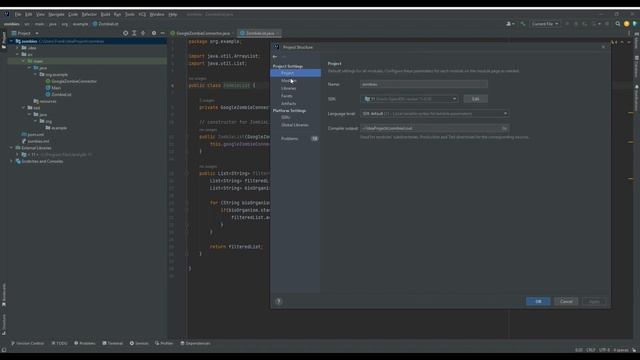
Task: Browse for compiler output folder icon
Action: (x=504, y=128)
